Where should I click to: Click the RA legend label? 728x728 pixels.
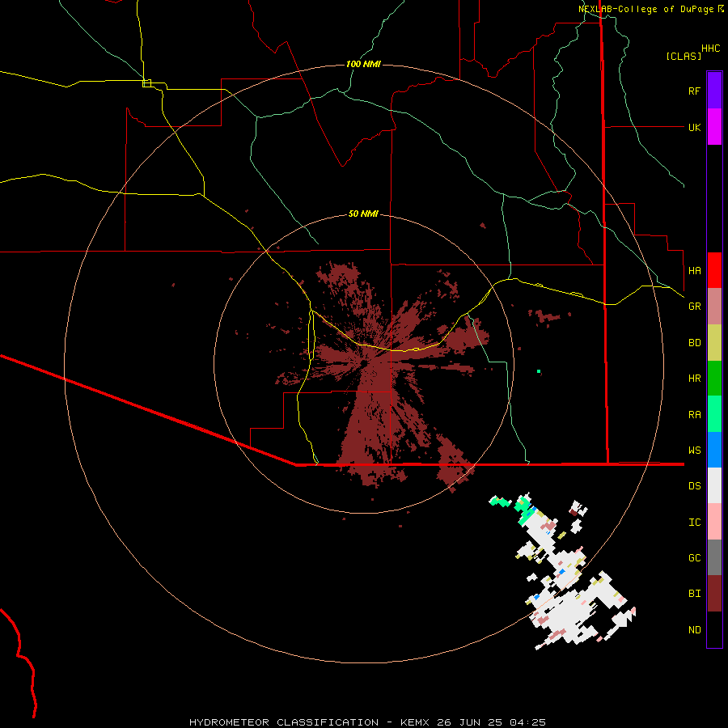[694, 415]
